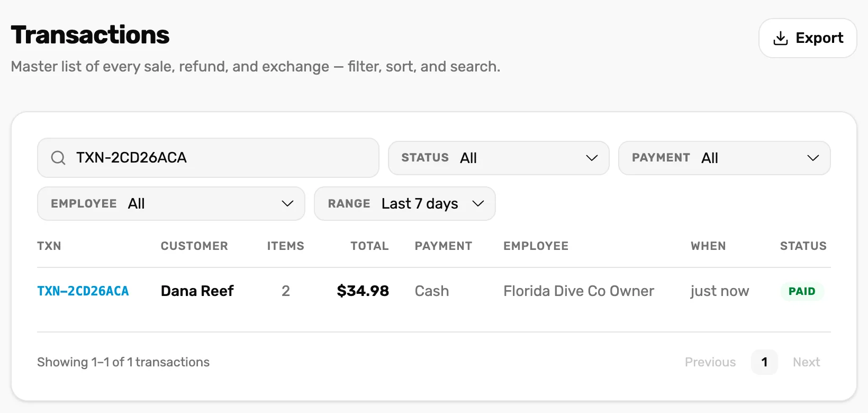Click the ITEMS column header

point(286,246)
